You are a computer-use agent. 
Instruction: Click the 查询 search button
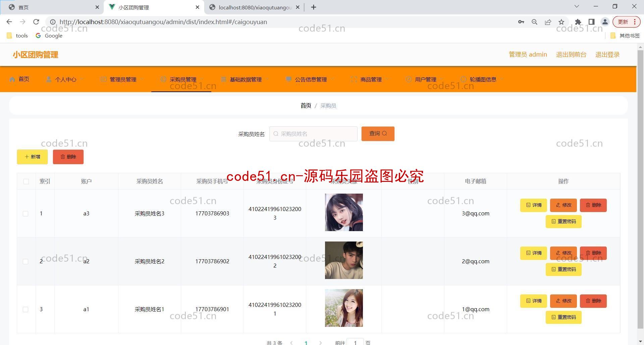(x=378, y=134)
